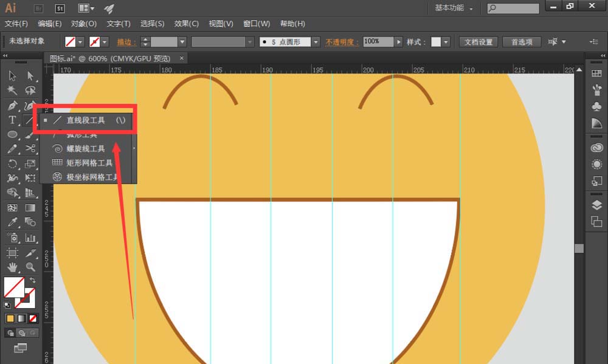The image size is (608, 364).
Task: Pick the Warp tool
Action: (x=12, y=178)
